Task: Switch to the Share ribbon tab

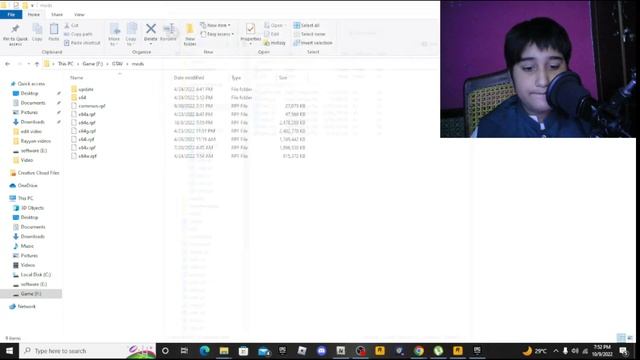Action: point(57,14)
